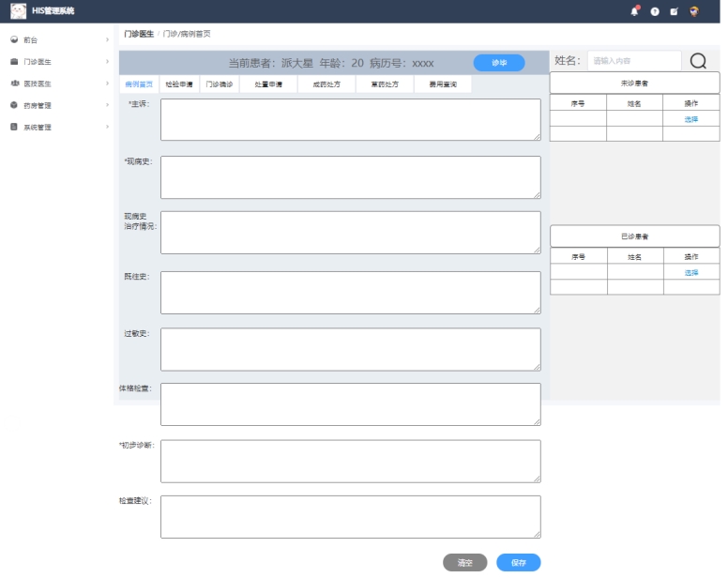Click the gray 清空 button
The height and width of the screenshot is (578, 728).
(x=464, y=563)
